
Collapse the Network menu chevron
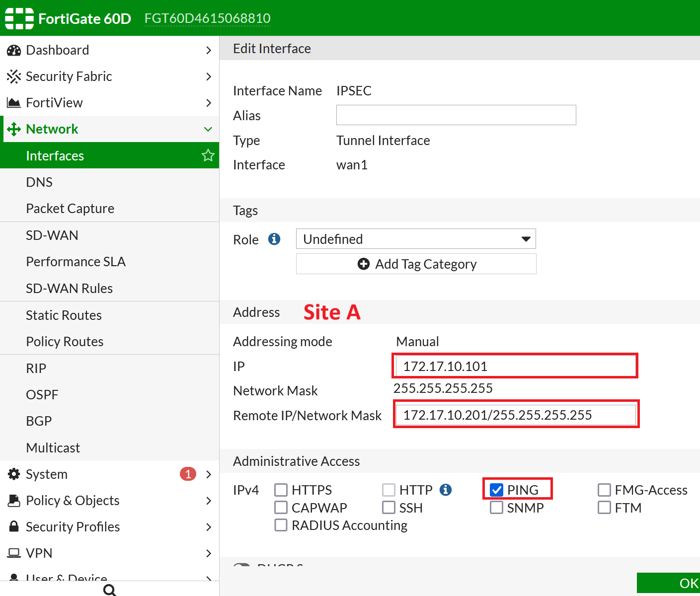[x=208, y=129]
